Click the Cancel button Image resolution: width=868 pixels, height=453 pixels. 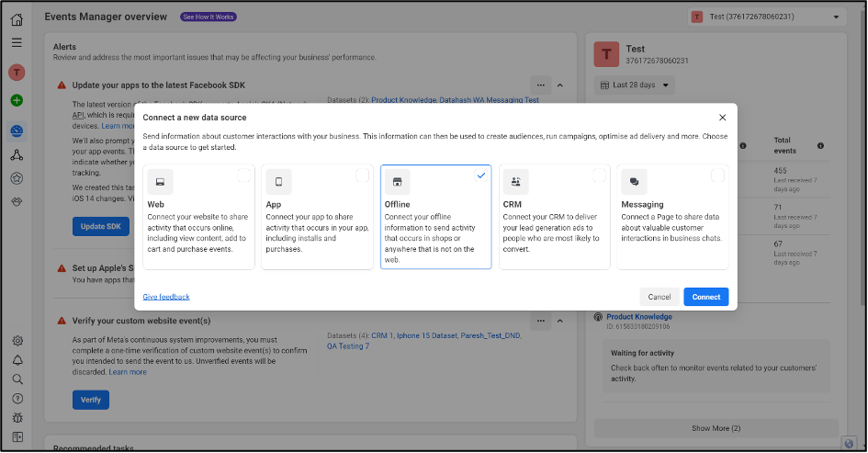pyautogui.click(x=659, y=297)
